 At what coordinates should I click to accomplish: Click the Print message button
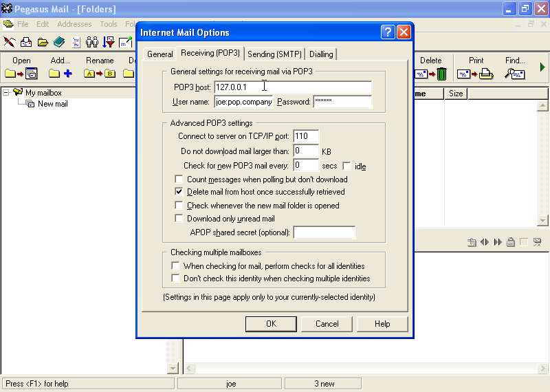tap(476, 67)
